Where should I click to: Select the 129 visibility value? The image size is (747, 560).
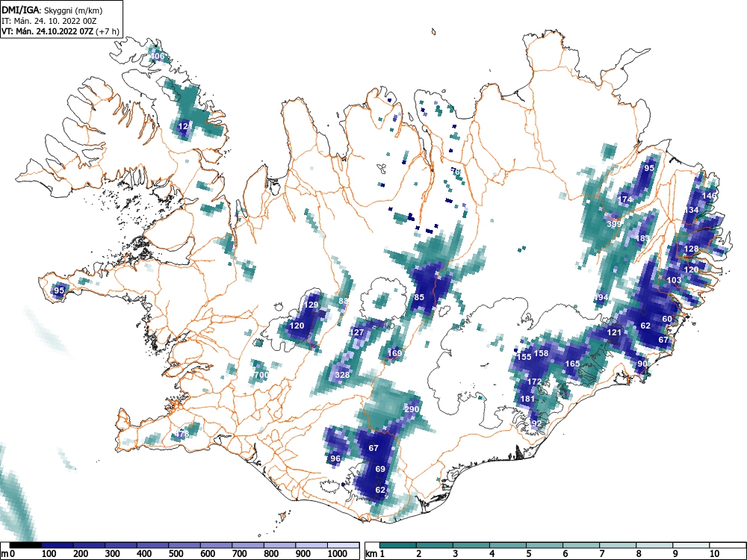311,305
